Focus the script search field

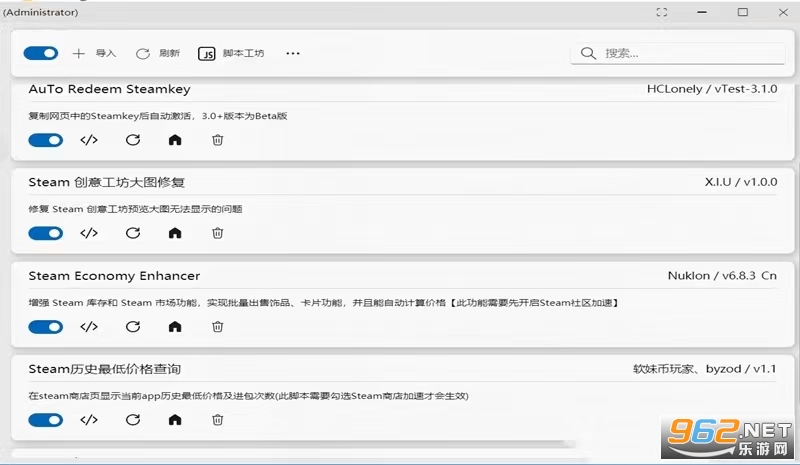click(678, 53)
